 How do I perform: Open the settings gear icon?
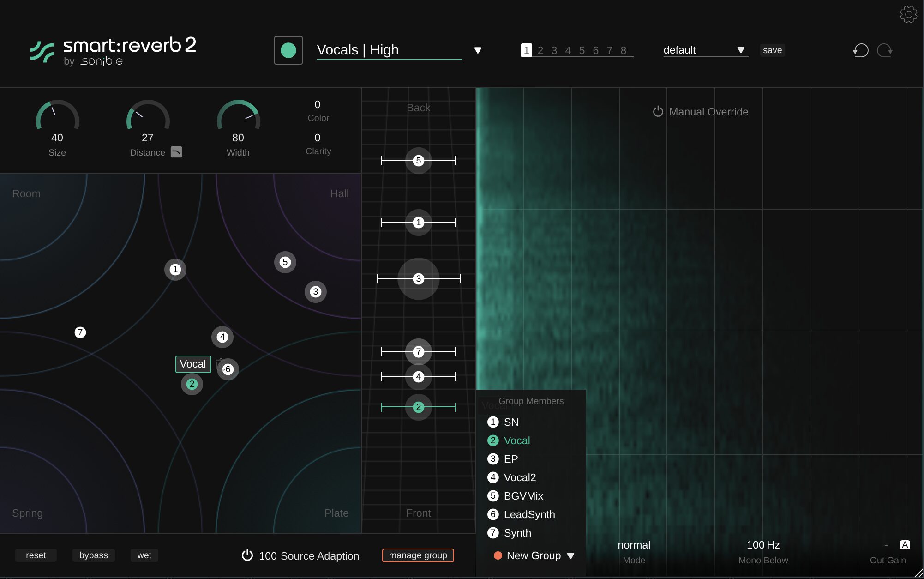coord(908,14)
